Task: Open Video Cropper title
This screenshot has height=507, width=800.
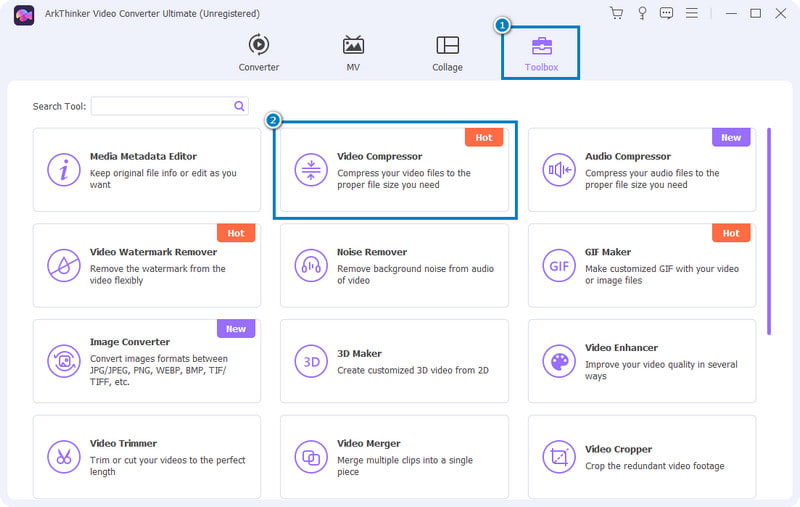Action: coord(618,449)
